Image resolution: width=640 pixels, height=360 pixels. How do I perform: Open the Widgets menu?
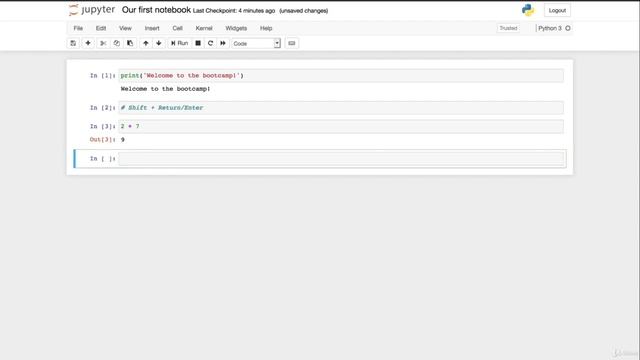(x=236, y=28)
